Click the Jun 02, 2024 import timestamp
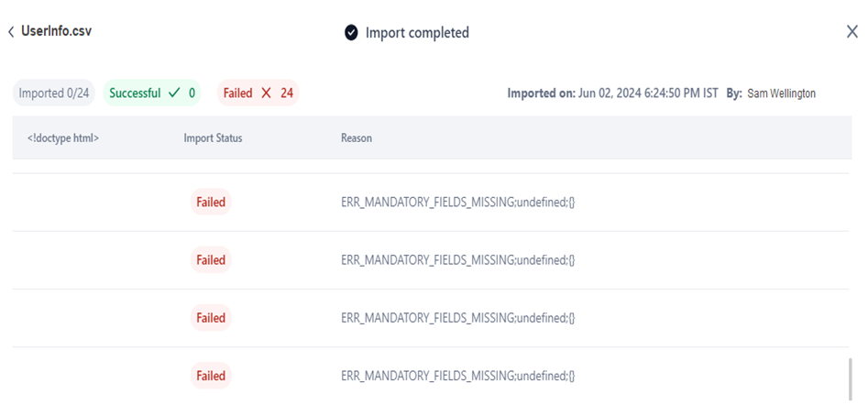The width and height of the screenshot is (868, 416). tap(648, 93)
